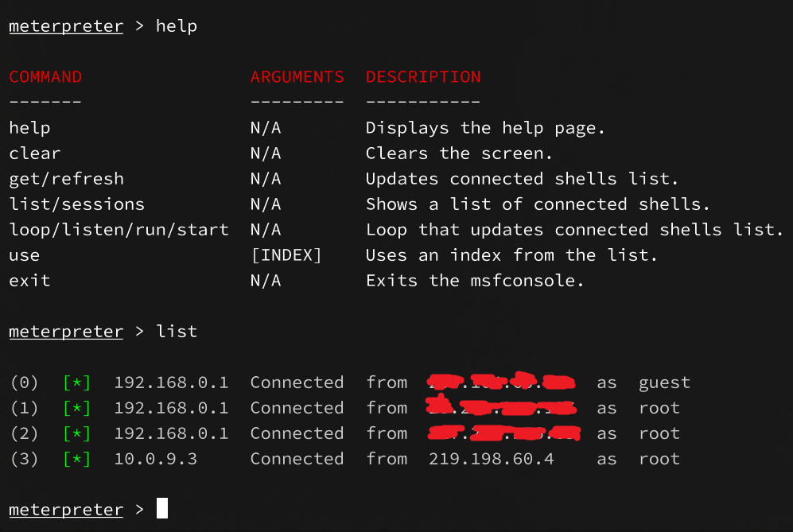Click the exit command in the help table
The height and width of the screenshot is (532, 793).
29,281
